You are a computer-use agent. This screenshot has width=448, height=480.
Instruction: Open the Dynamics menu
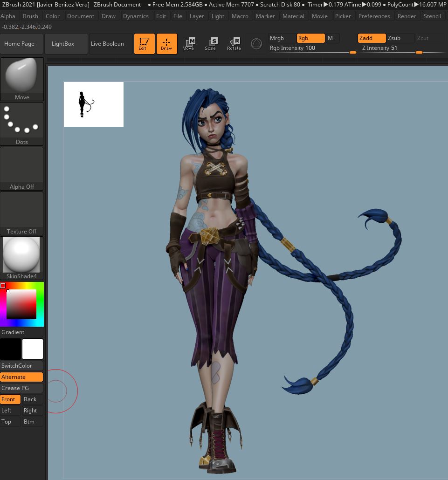click(136, 16)
